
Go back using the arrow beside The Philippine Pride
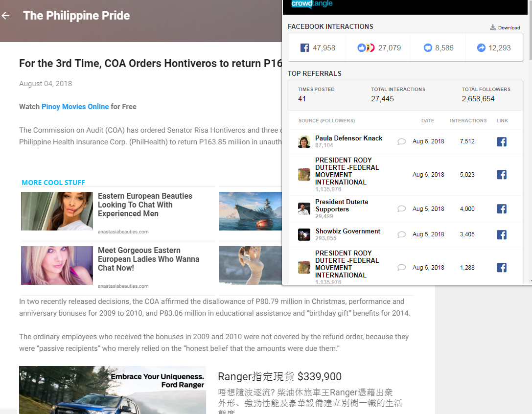[x=5, y=16]
